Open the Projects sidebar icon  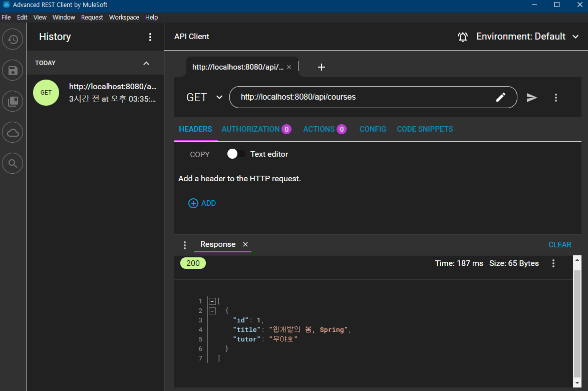tap(13, 101)
